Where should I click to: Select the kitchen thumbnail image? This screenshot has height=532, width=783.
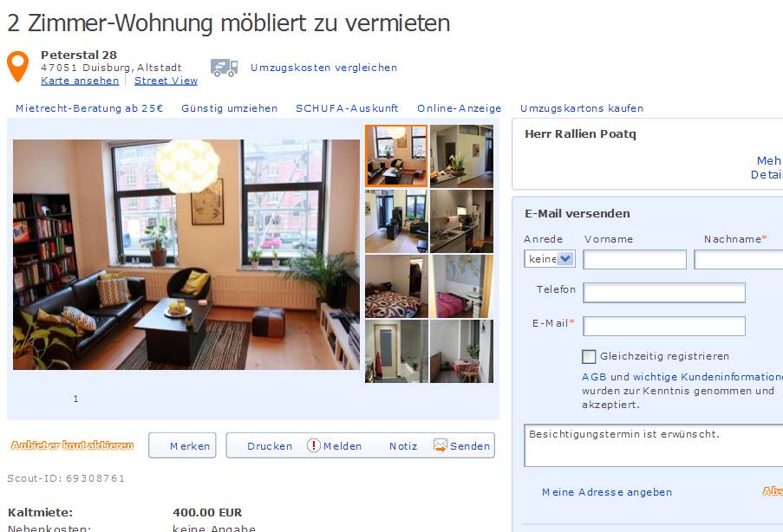pyautogui.click(x=461, y=221)
